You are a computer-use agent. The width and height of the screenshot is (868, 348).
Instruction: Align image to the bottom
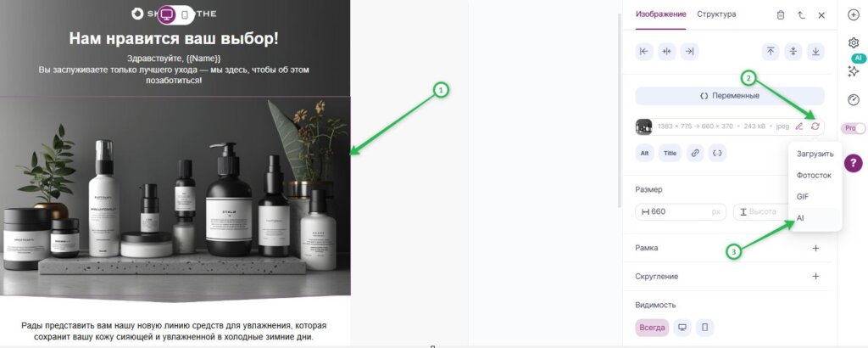coord(815,52)
